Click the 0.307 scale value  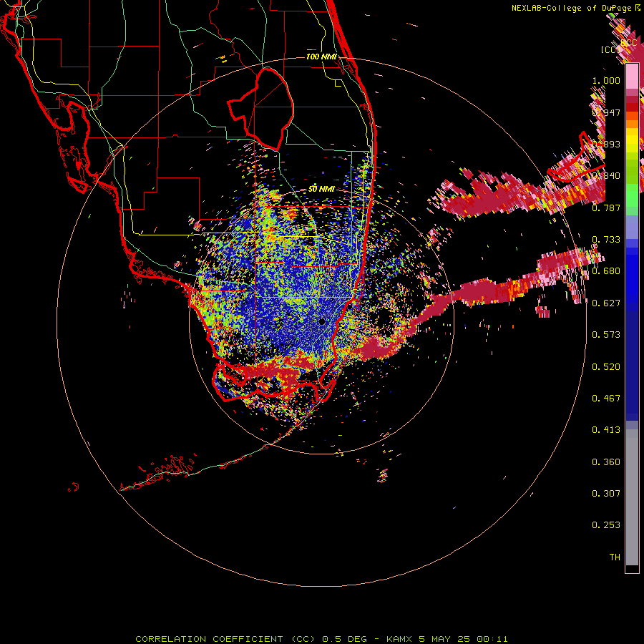[606, 493]
